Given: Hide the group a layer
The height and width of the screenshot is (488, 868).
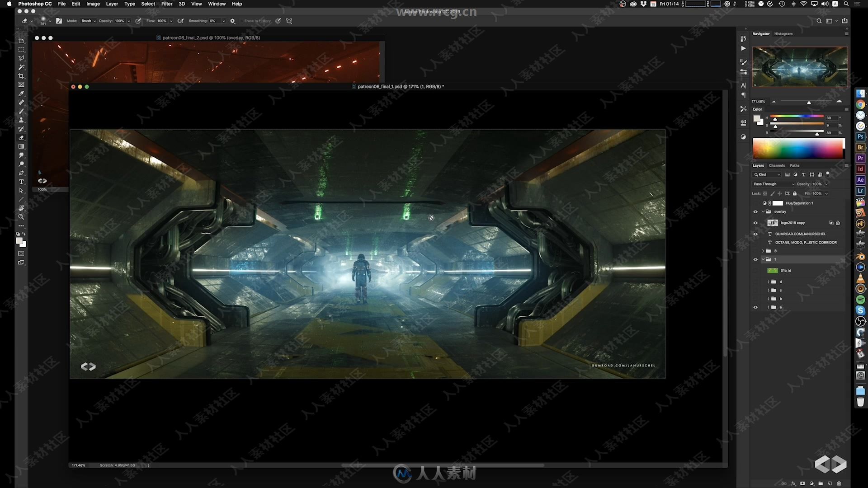Looking at the screenshot, I should pyautogui.click(x=755, y=307).
